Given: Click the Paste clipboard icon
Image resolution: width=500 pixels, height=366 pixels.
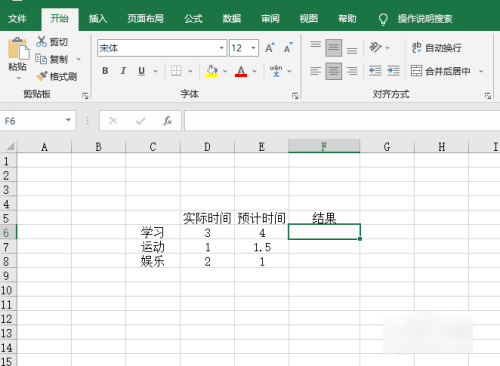Looking at the screenshot, I should tap(18, 49).
